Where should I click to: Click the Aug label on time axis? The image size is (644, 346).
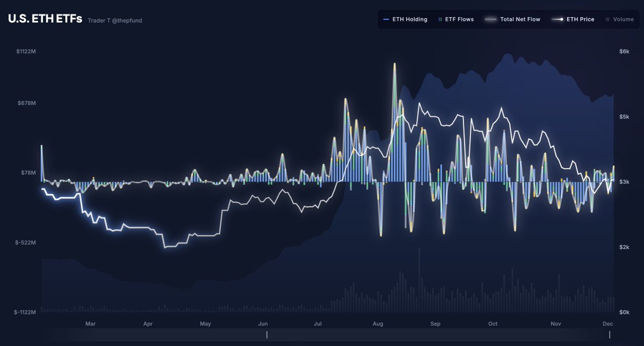click(378, 324)
